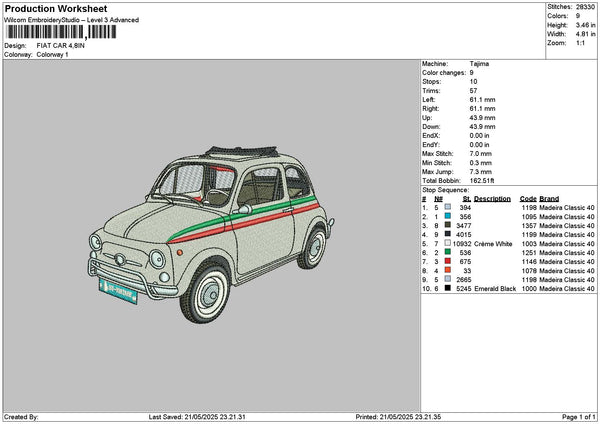The height and width of the screenshot is (424, 600).
Task: Click stitch count '675'
Action: (x=465, y=262)
